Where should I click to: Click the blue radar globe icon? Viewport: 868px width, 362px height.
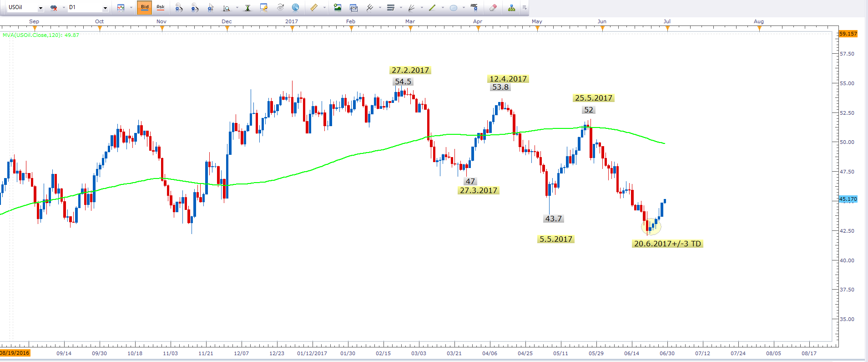coord(296,7)
